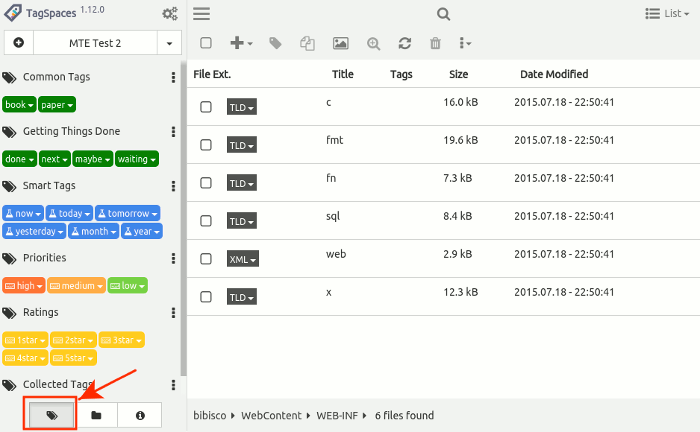Viewport: 700px width, 432px height.
Task: Select the 5star rating tag
Action: click(73, 358)
